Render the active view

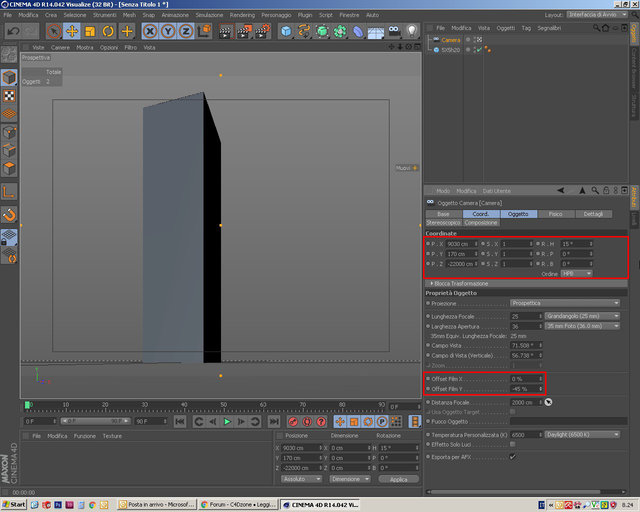(x=225, y=31)
